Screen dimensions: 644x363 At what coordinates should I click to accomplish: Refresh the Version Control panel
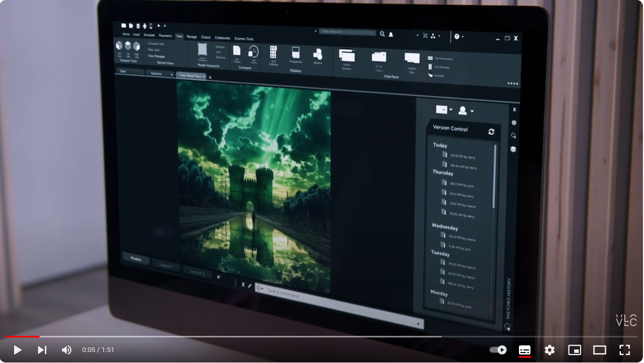click(491, 132)
